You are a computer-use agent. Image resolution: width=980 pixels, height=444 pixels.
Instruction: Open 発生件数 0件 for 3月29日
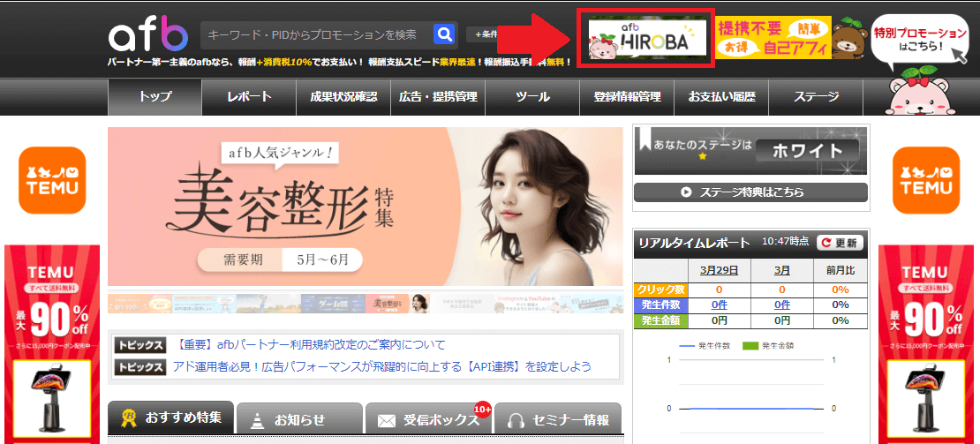click(x=719, y=305)
